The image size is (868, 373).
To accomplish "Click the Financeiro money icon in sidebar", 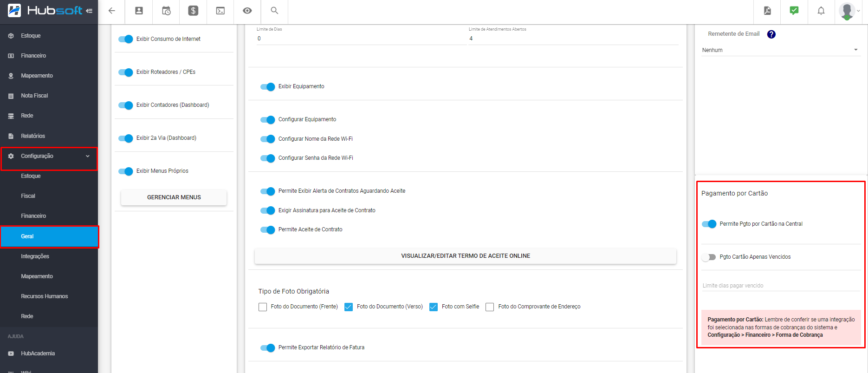I will (x=11, y=56).
